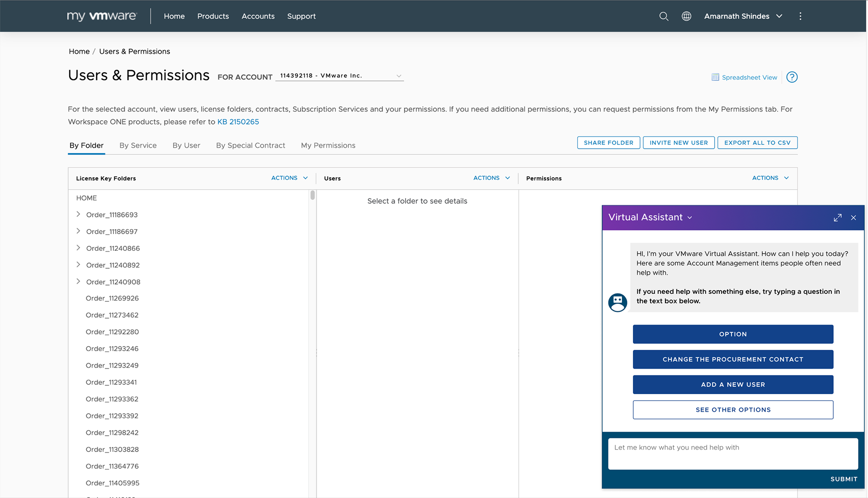The image size is (868, 498).
Task: Click EXPORT ALL TO CSV button
Action: pos(757,143)
